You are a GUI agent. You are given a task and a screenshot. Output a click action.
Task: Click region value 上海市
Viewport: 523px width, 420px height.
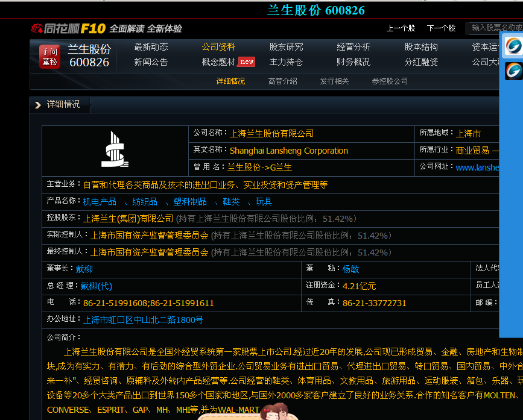(468, 134)
